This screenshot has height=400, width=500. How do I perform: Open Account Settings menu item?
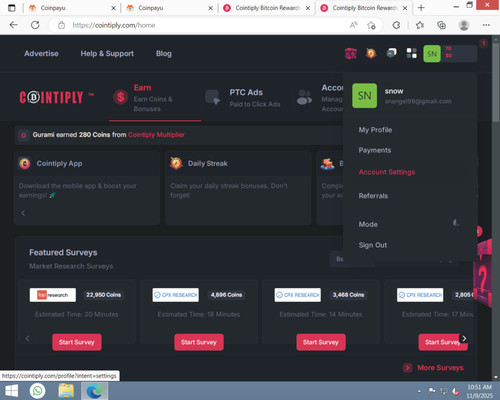(x=387, y=172)
